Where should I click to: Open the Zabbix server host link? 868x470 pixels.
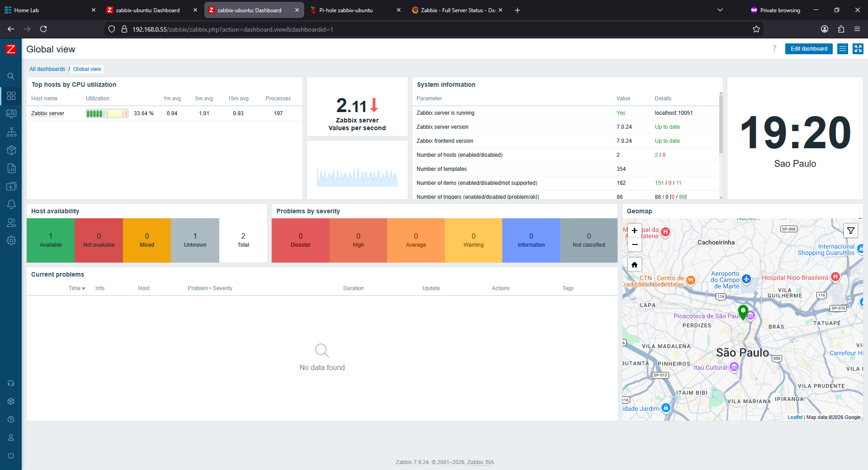pos(47,113)
